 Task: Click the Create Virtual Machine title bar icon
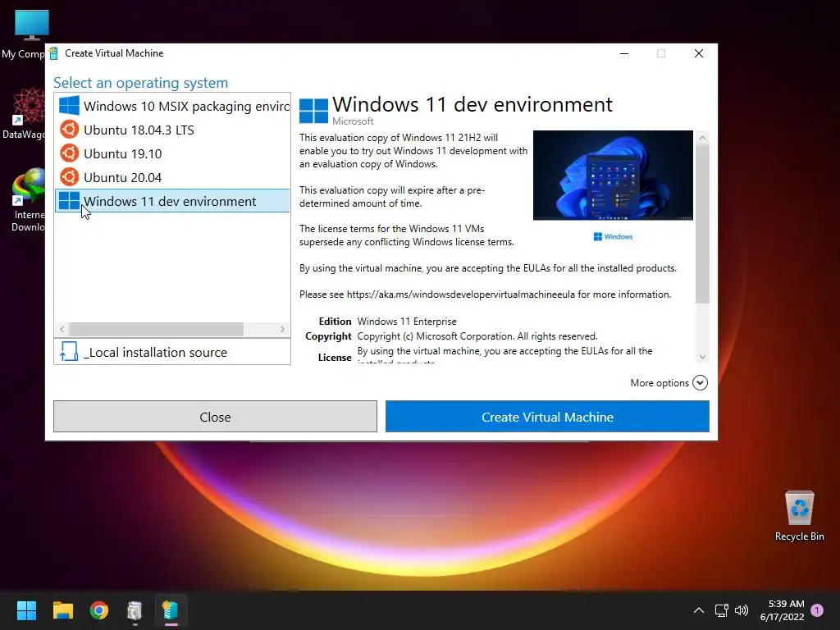pos(53,53)
